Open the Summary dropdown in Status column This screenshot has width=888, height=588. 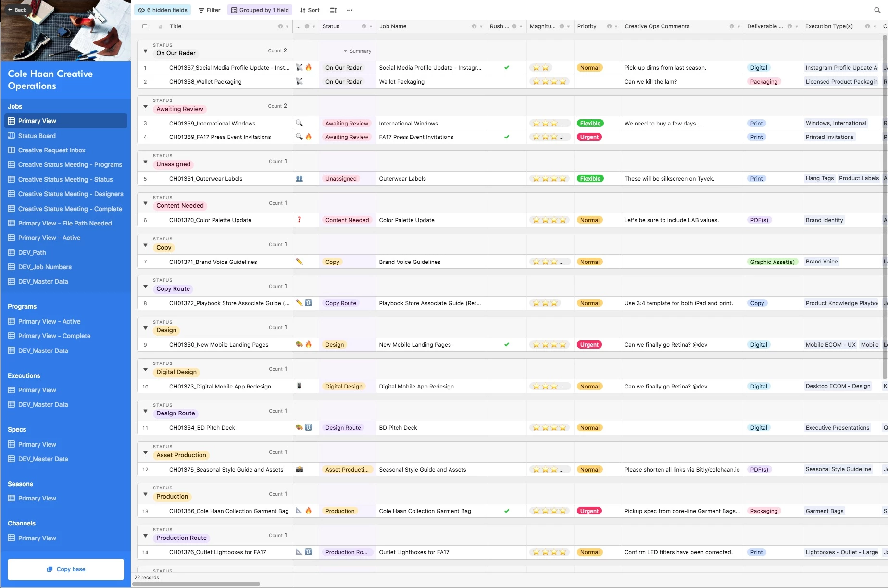point(357,51)
